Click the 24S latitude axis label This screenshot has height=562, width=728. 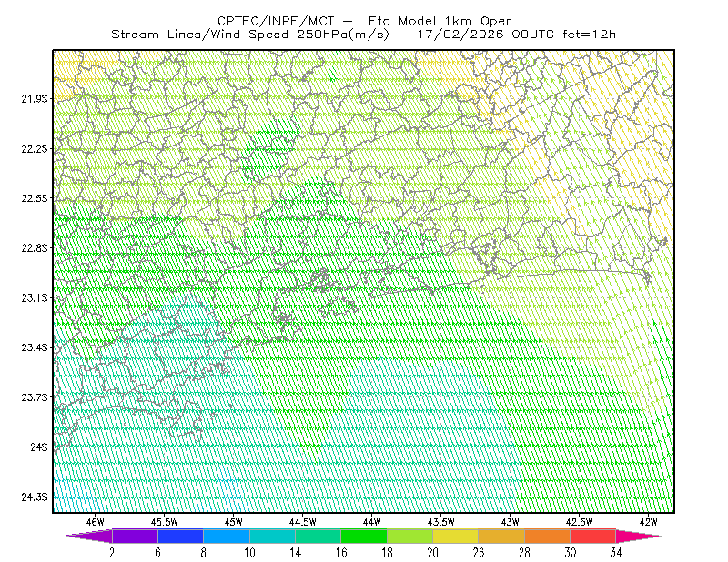coord(39,447)
